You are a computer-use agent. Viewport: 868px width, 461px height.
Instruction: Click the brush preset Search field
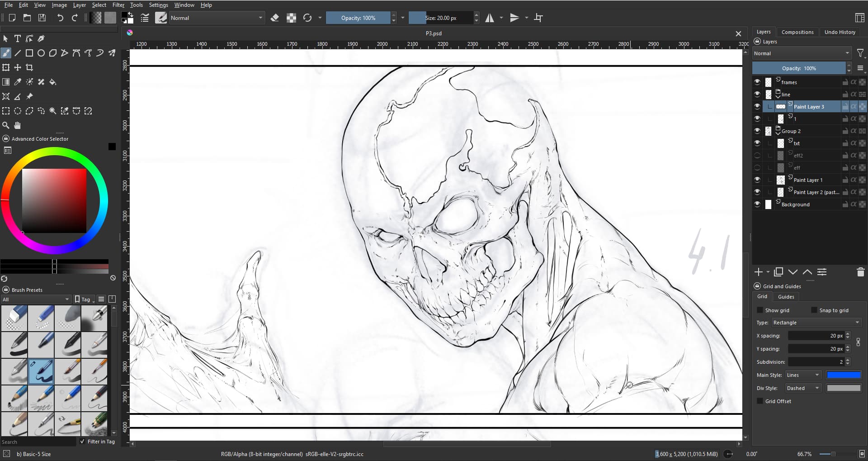(x=38, y=442)
